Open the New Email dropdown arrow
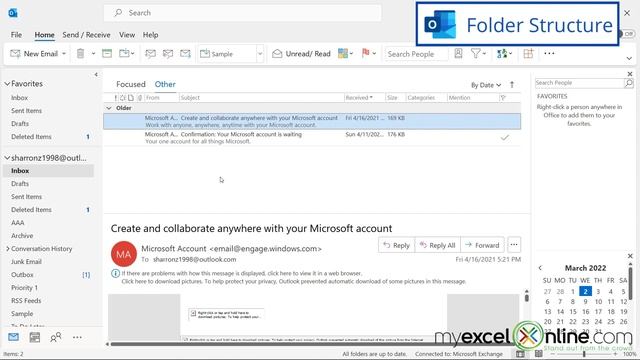640x360 pixels. (64, 53)
